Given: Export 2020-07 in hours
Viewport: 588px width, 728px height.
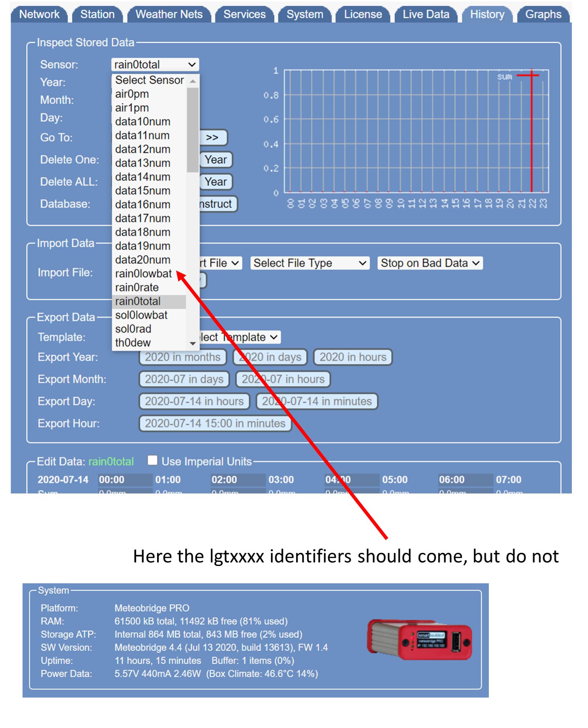Looking at the screenshot, I should (283, 379).
